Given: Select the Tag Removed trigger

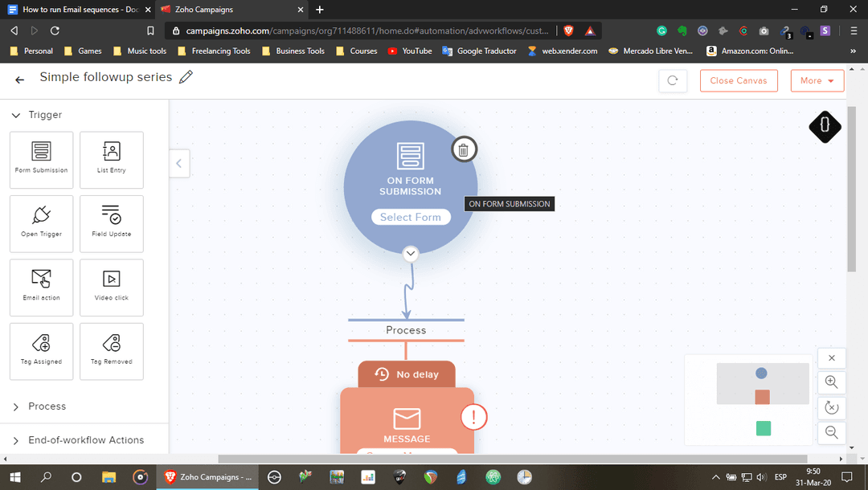Looking at the screenshot, I should coord(111,351).
